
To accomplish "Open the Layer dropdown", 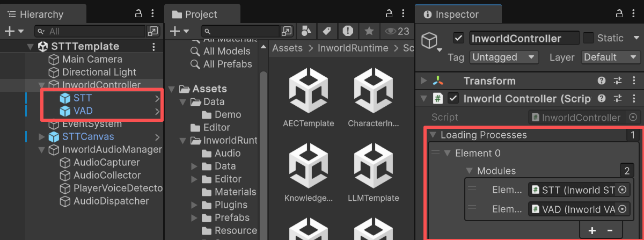I will (611, 57).
